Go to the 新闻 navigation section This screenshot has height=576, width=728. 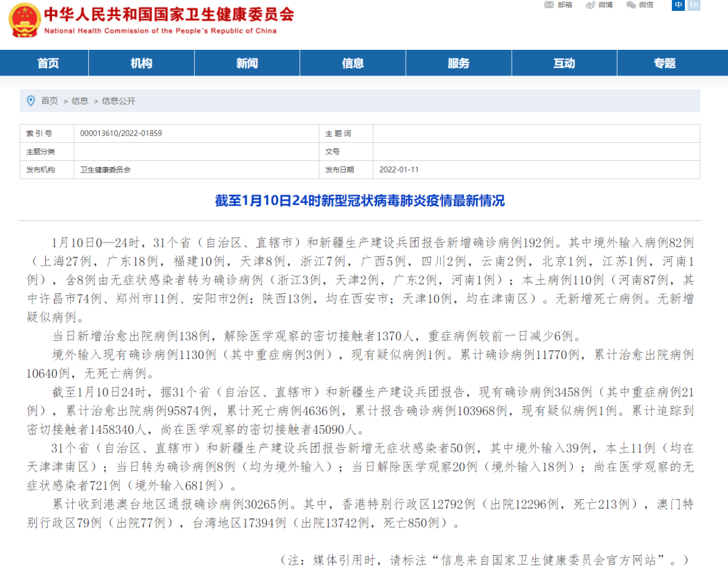coord(247,63)
